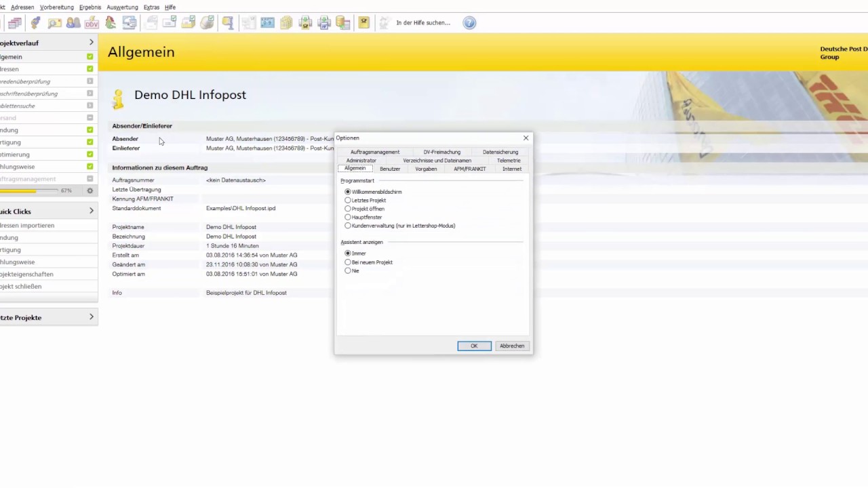The height and width of the screenshot is (488, 868).
Task: Click the yellow post horn toolbar icon
Action: pyautogui.click(x=364, y=22)
